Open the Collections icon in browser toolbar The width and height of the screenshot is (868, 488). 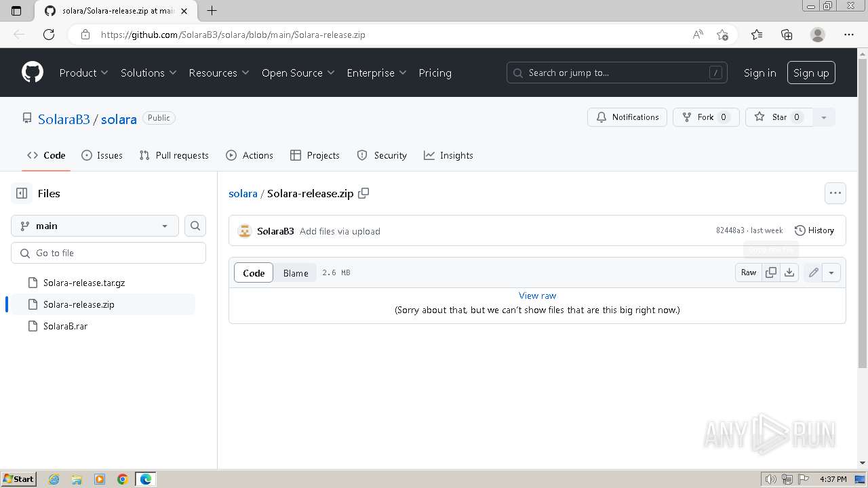(787, 35)
